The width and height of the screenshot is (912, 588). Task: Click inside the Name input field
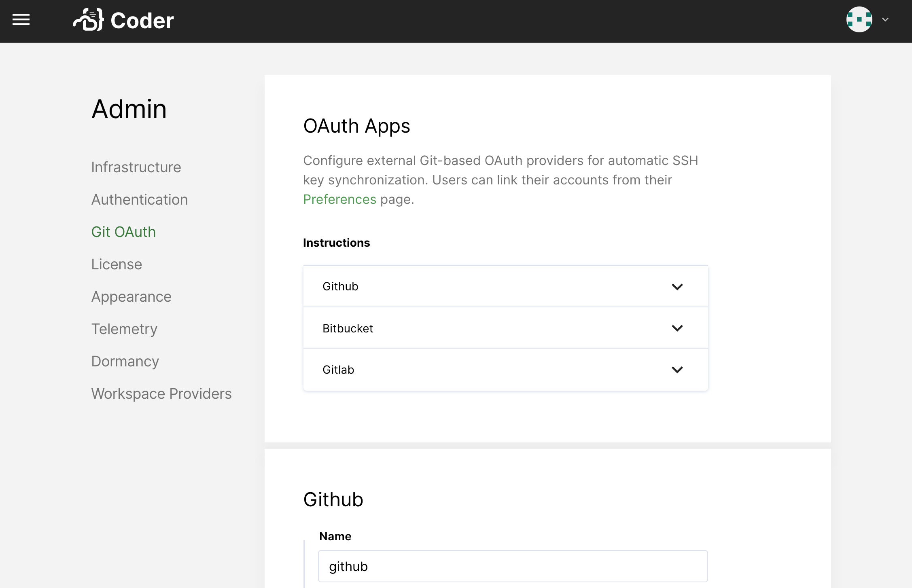[512, 566]
